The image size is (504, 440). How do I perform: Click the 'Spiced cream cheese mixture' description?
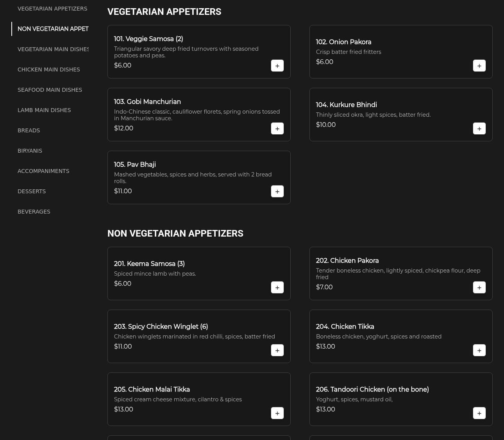(x=178, y=399)
